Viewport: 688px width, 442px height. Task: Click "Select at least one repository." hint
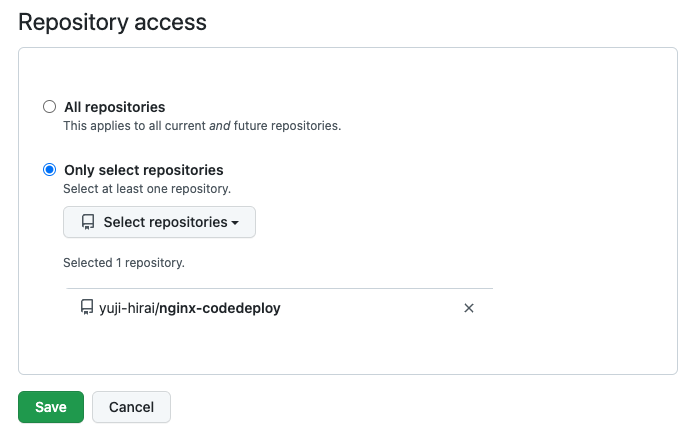[147, 188]
